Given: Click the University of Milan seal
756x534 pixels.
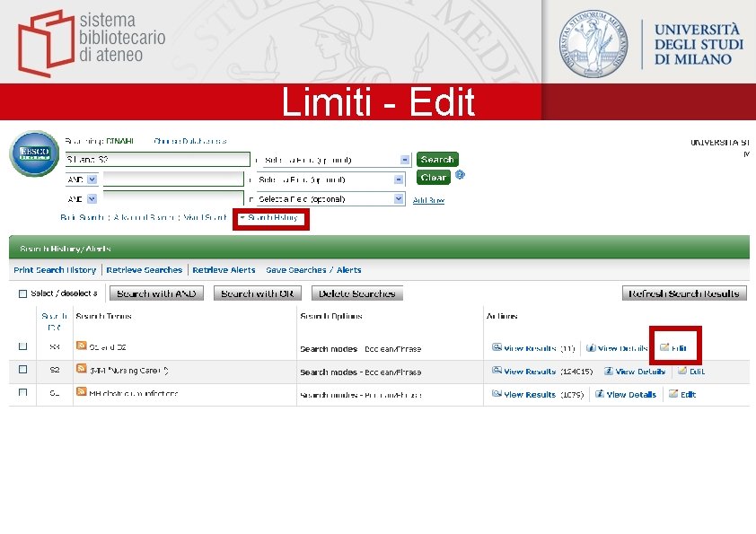Looking at the screenshot, I should 593,44.
